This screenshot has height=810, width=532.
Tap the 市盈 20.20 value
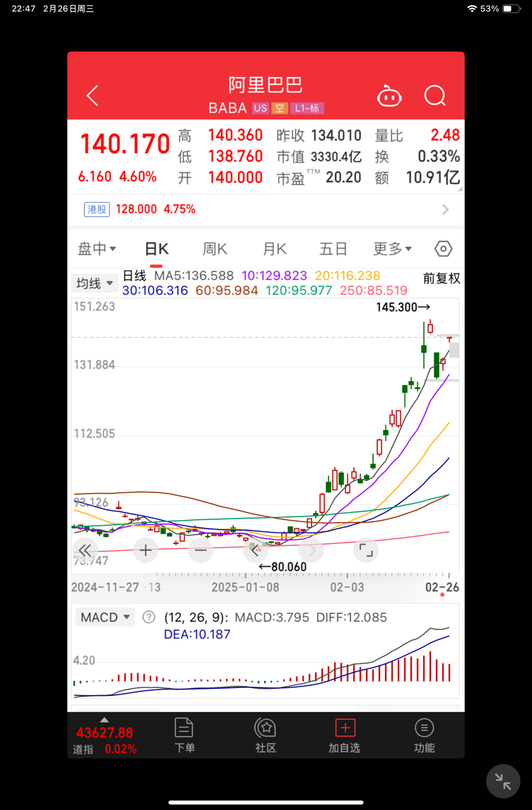[x=343, y=178]
